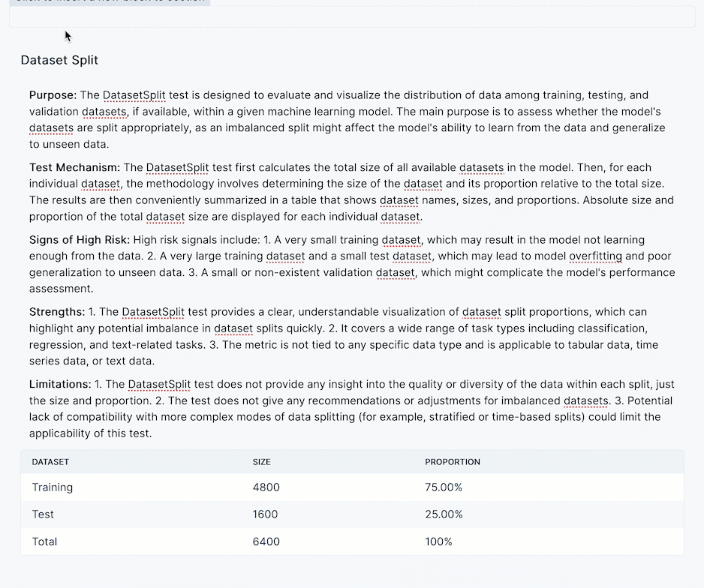Click the 4800 size value

point(266,487)
